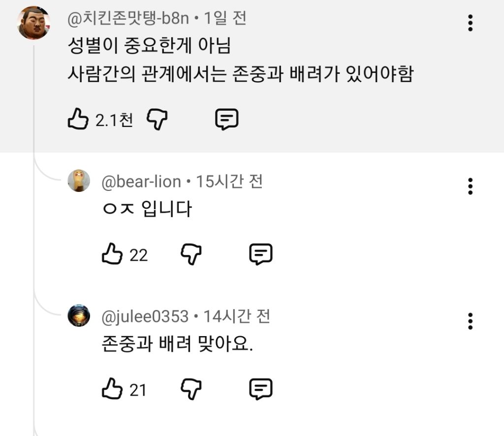This screenshot has width=504, height=436.
Task: Dislike the julee0353 reply
Action: click(x=191, y=389)
